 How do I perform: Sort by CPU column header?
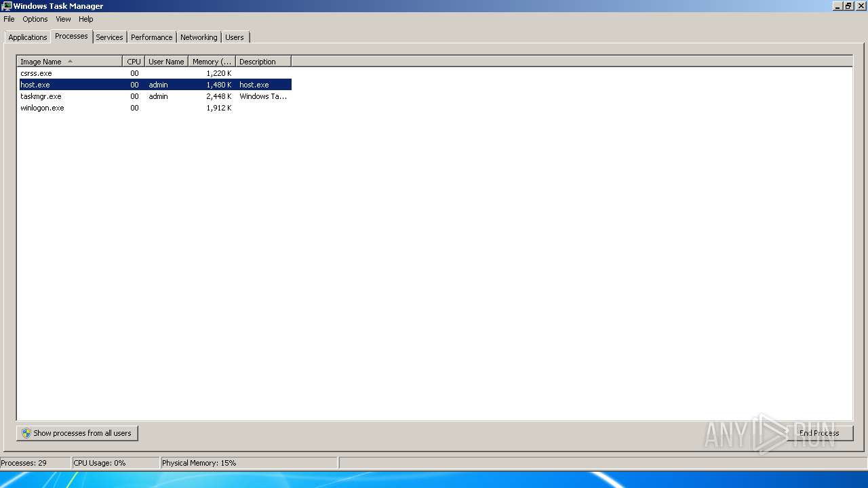pyautogui.click(x=134, y=61)
